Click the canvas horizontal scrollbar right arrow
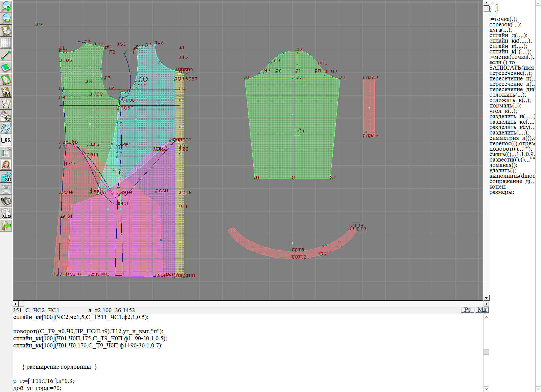The width and height of the screenshot is (541, 392). point(486,304)
